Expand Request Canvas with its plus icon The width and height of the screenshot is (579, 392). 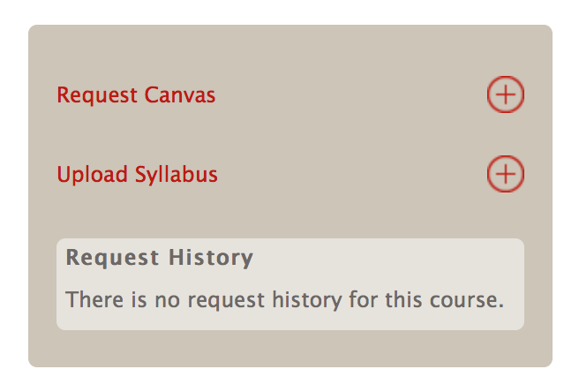click(505, 94)
